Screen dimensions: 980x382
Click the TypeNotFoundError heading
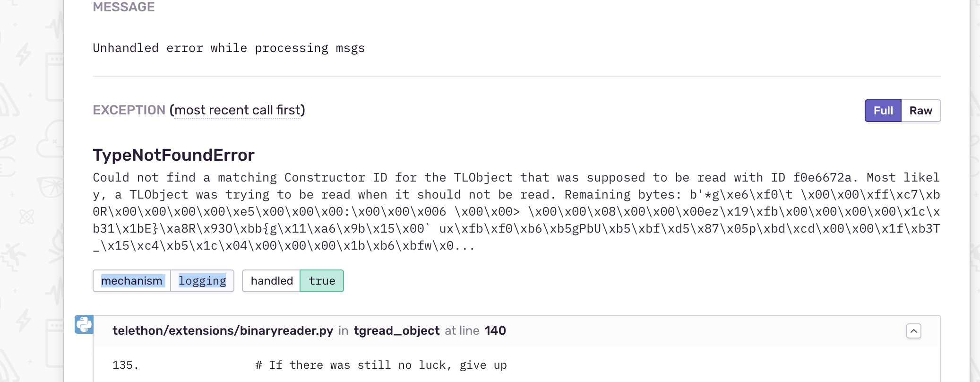(173, 155)
